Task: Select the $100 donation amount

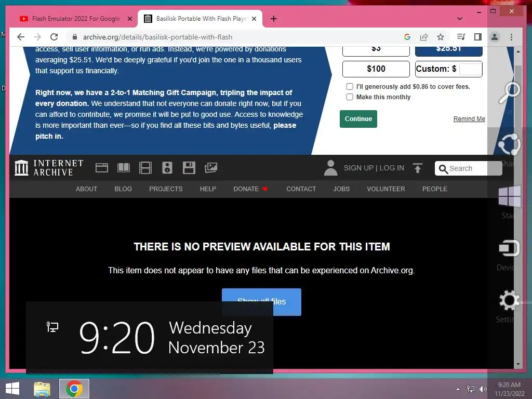Action: click(x=376, y=69)
